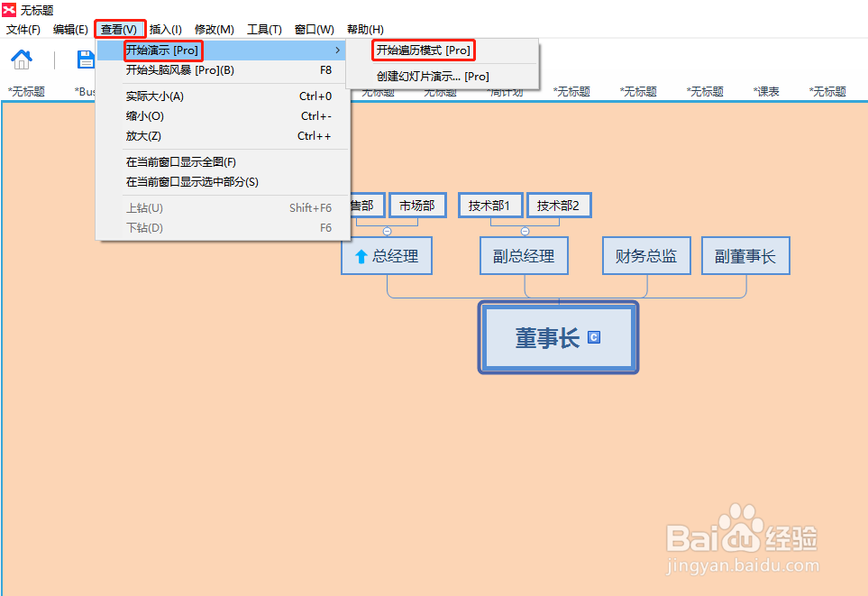Collapse the 总经理 branch using its minus toggle
868x596 pixels.
[x=387, y=231]
